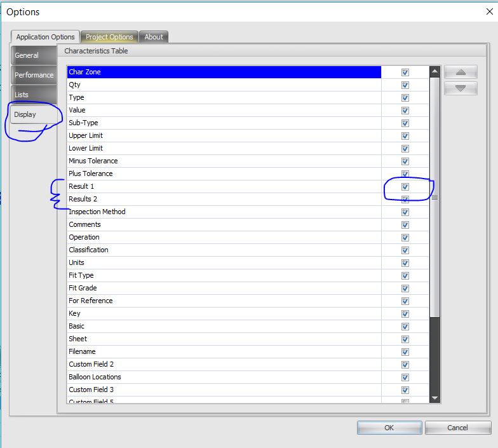This screenshot has height=448, width=498.
Task: Disable the Inspection Method checkbox
Action: point(405,212)
